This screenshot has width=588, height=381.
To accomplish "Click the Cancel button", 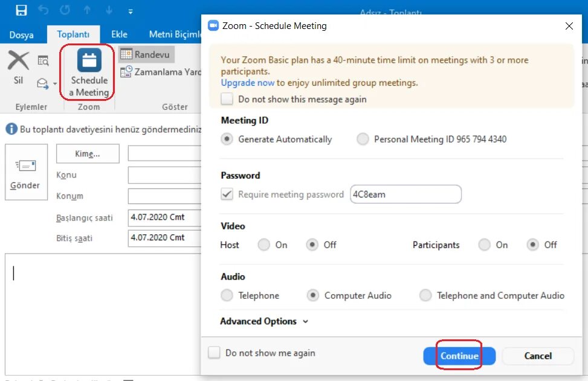I will tap(538, 356).
